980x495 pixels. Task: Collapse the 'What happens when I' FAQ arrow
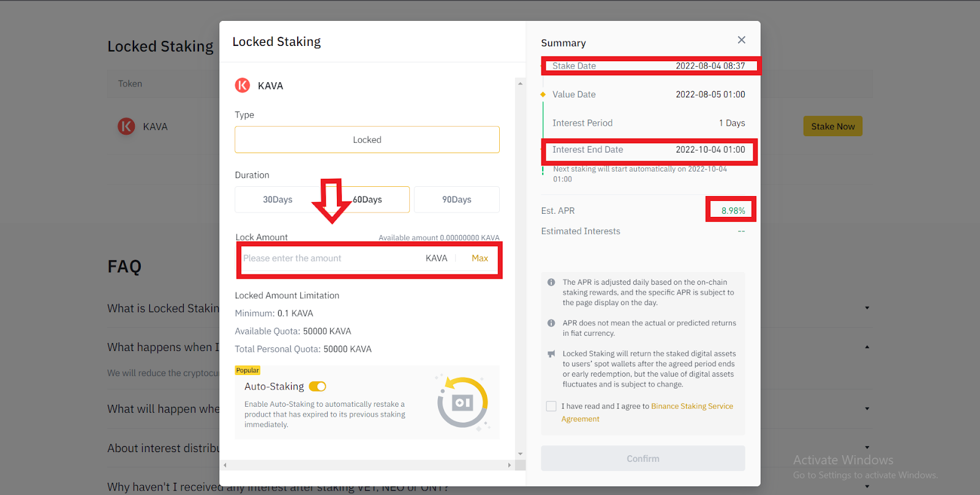867,347
